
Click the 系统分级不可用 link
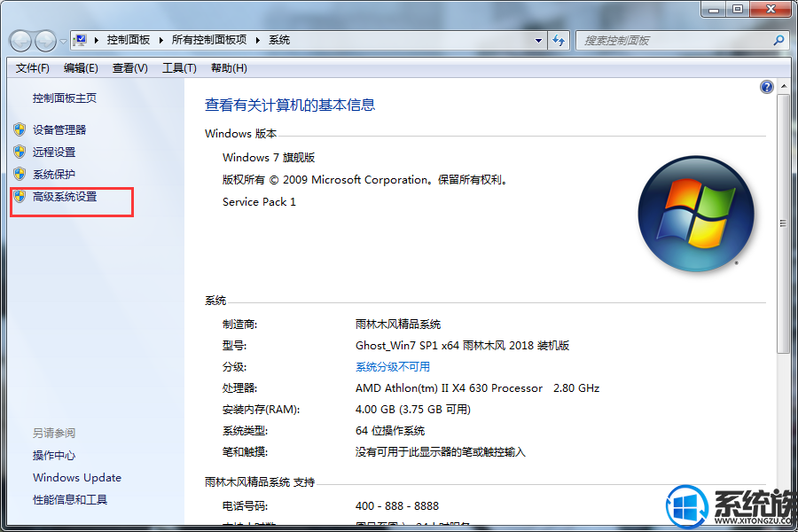(393, 367)
